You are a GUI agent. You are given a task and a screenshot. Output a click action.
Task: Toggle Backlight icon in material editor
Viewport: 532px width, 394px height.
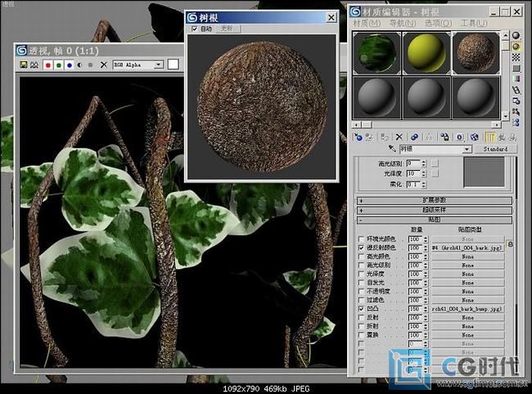(516, 47)
